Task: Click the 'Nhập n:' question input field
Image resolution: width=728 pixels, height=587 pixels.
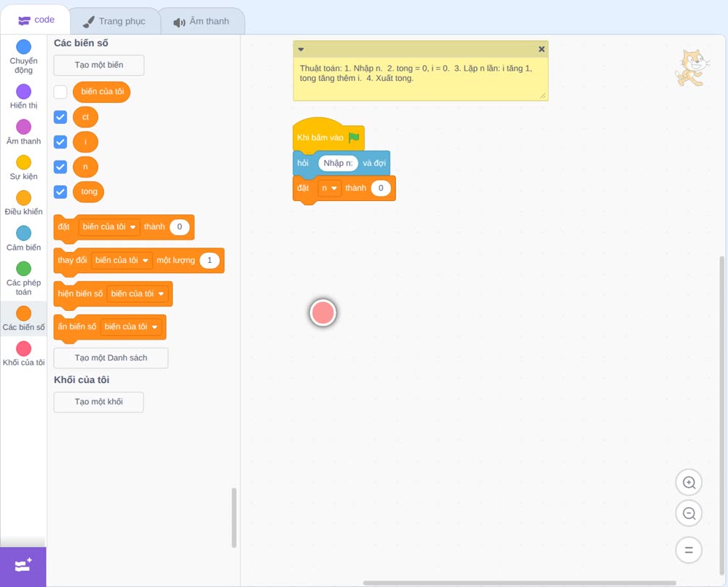Action: click(x=338, y=163)
